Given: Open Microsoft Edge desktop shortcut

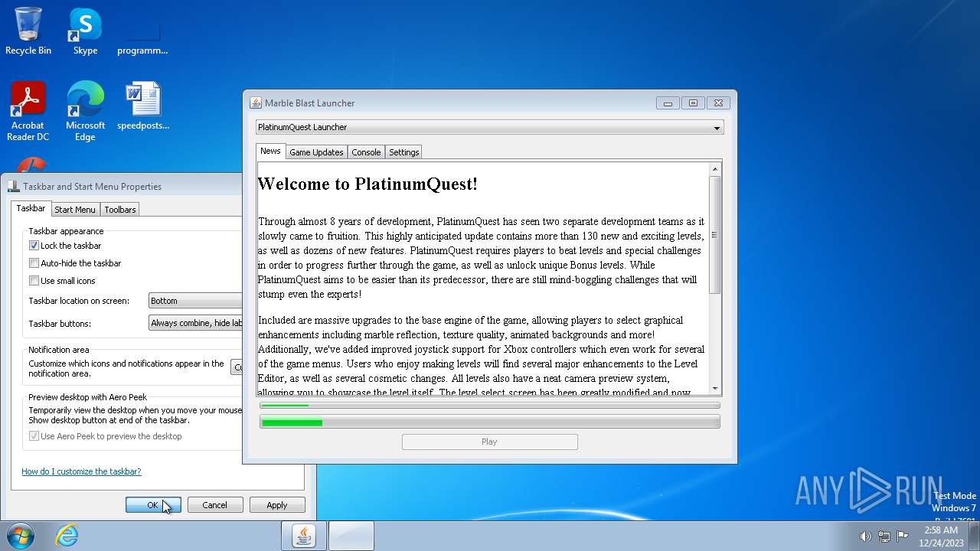Looking at the screenshot, I should 85,112.
